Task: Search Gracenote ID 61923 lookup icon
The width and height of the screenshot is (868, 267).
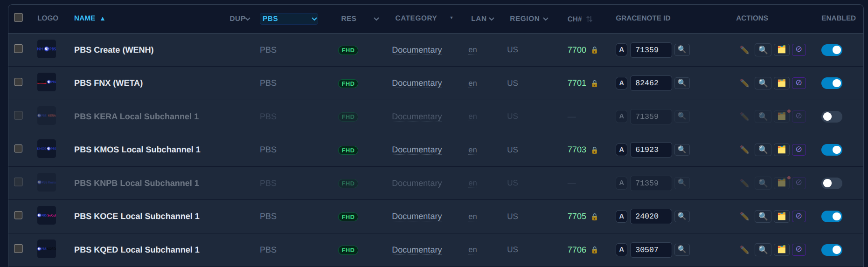Action: tap(682, 149)
